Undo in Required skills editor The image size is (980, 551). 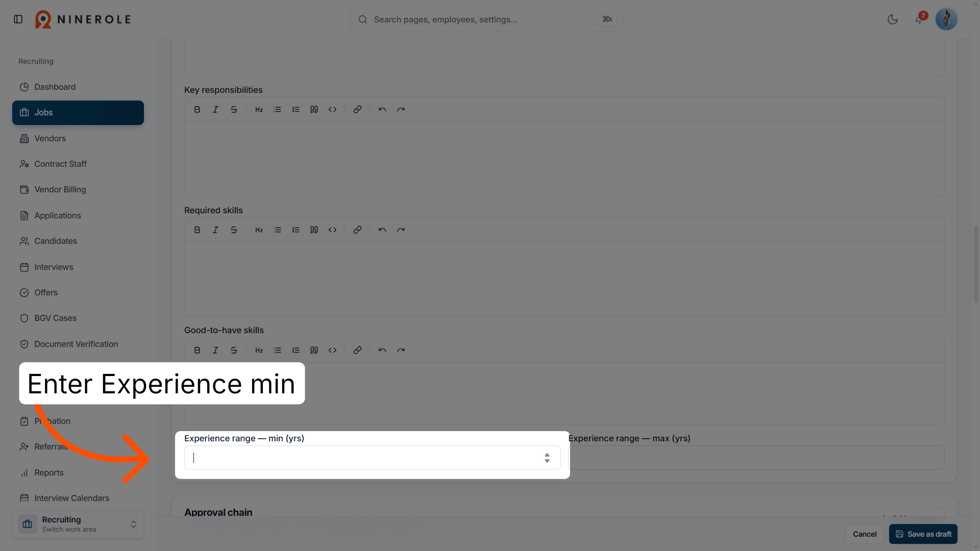click(x=382, y=230)
